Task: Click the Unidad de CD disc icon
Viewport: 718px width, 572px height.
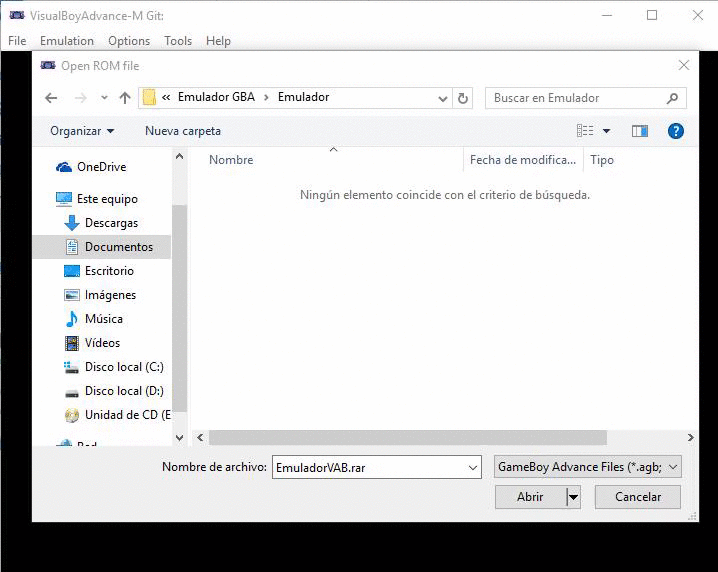Action: click(x=72, y=415)
